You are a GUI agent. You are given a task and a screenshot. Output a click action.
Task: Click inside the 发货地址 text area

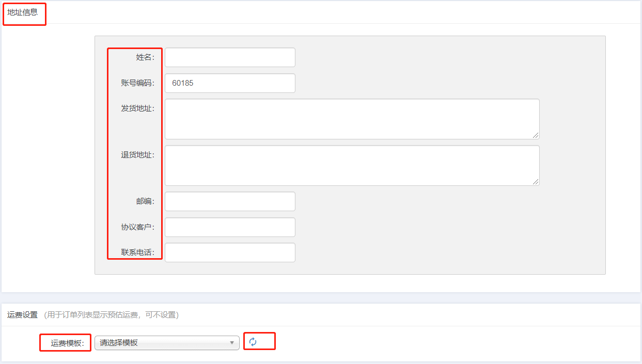pos(352,119)
